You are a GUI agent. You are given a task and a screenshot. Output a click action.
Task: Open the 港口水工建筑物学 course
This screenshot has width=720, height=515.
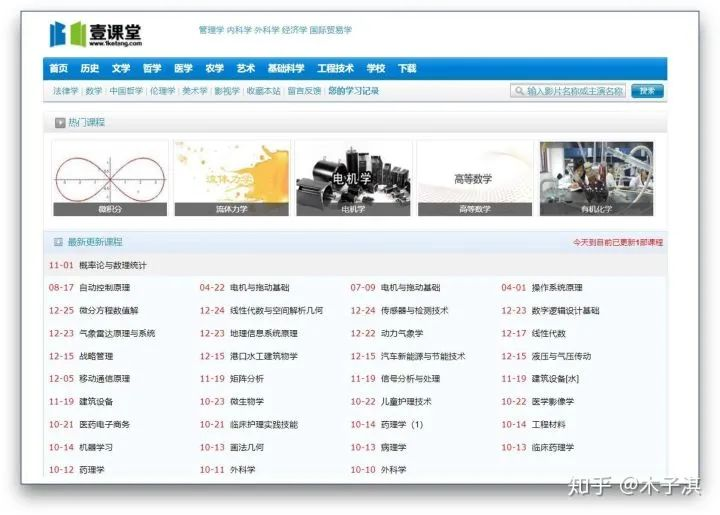pos(264,356)
